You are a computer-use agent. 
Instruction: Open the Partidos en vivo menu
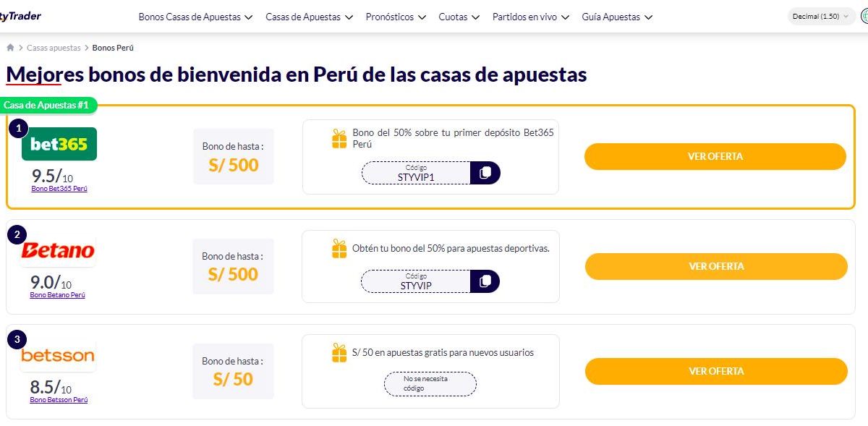pyautogui.click(x=530, y=17)
